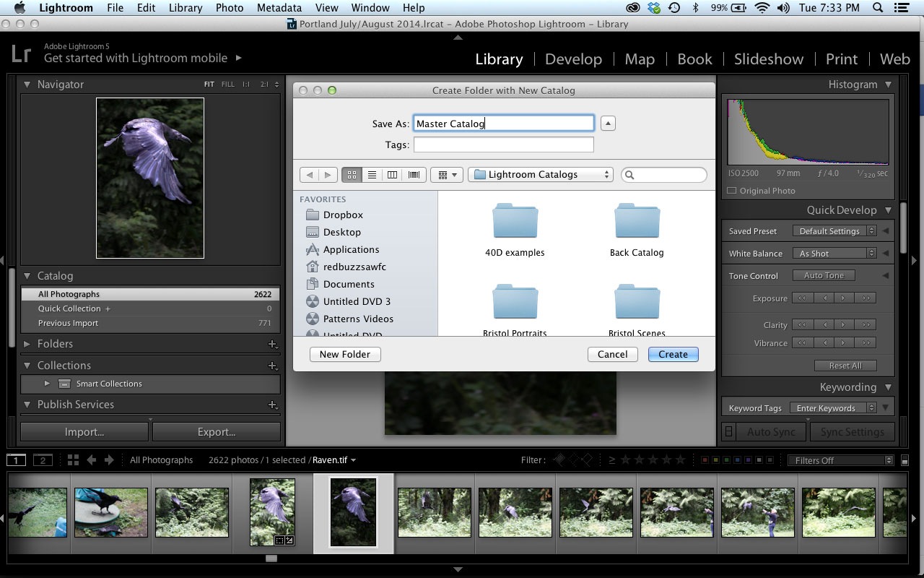Switch to second window display 2
924x578 pixels.
pyautogui.click(x=43, y=460)
